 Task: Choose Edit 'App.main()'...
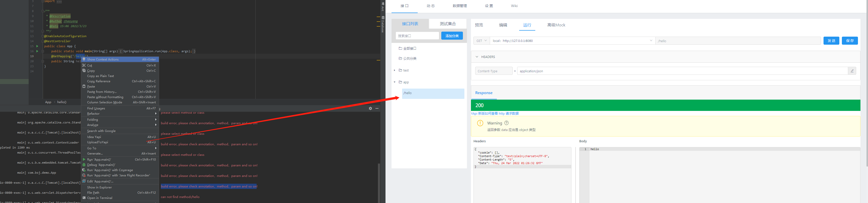(120, 181)
